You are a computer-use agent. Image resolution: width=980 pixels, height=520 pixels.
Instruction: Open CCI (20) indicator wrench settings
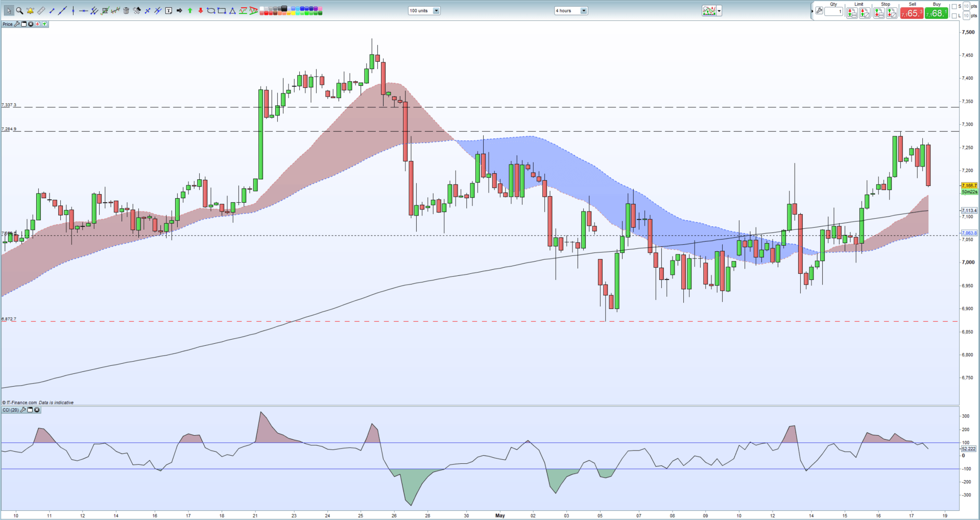(23, 410)
